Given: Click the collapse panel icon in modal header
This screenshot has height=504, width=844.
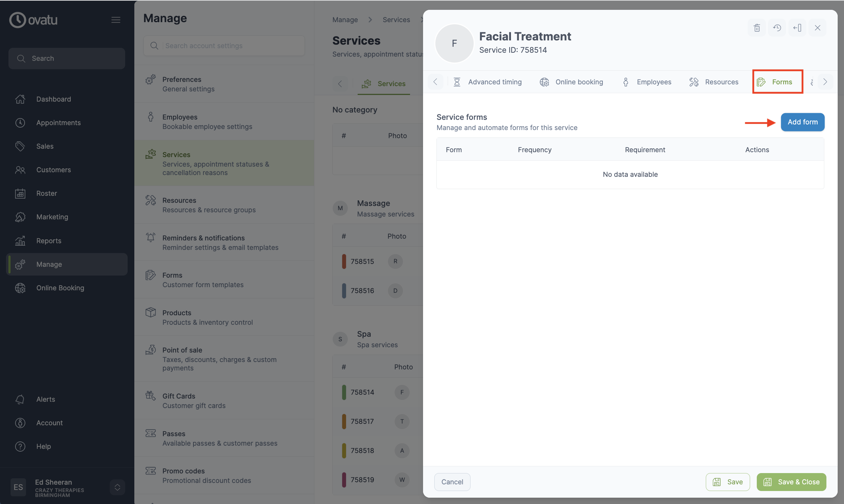Looking at the screenshot, I should pyautogui.click(x=797, y=27).
